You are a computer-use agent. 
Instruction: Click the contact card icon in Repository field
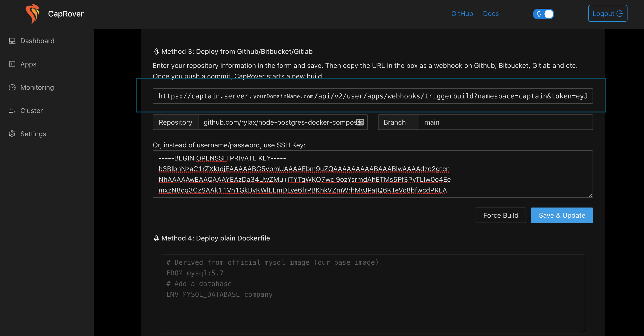click(x=360, y=122)
